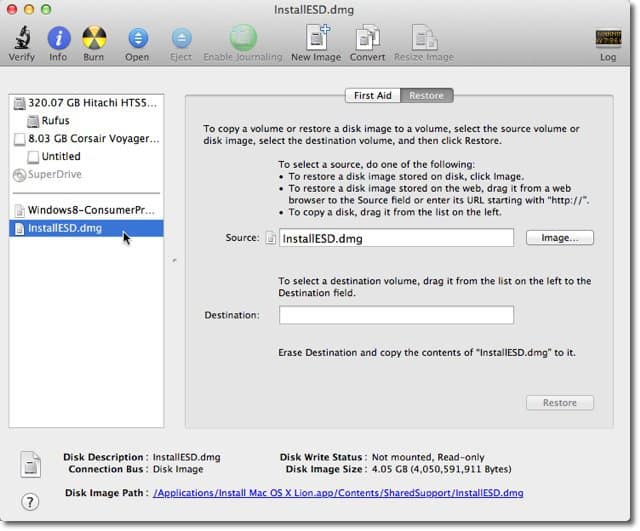Click the Eject toolbar icon
Viewport: 640px width, 531px height.
pyautogui.click(x=181, y=38)
